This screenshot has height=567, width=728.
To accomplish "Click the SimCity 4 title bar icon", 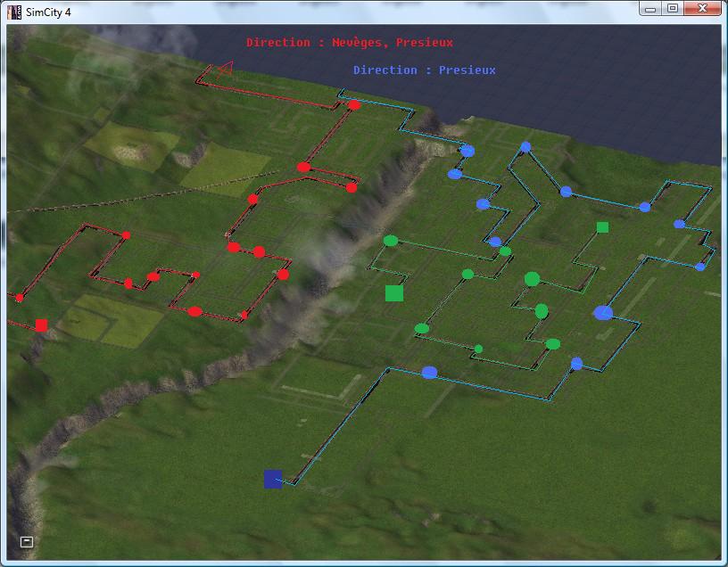I will pyautogui.click(x=14, y=10).
